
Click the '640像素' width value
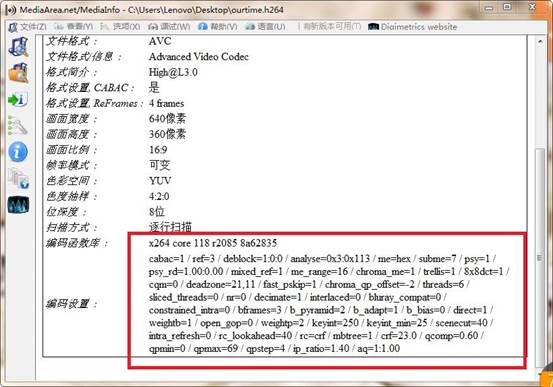(167, 119)
